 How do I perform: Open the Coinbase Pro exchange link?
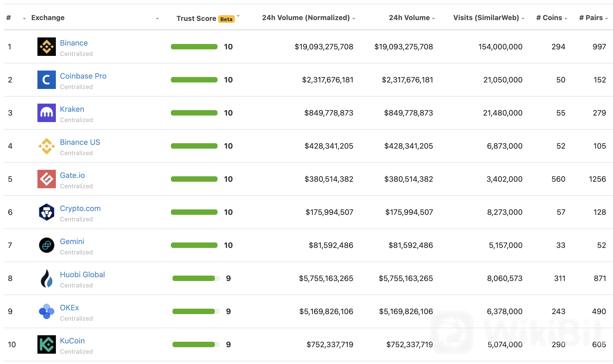coord(83,76)
